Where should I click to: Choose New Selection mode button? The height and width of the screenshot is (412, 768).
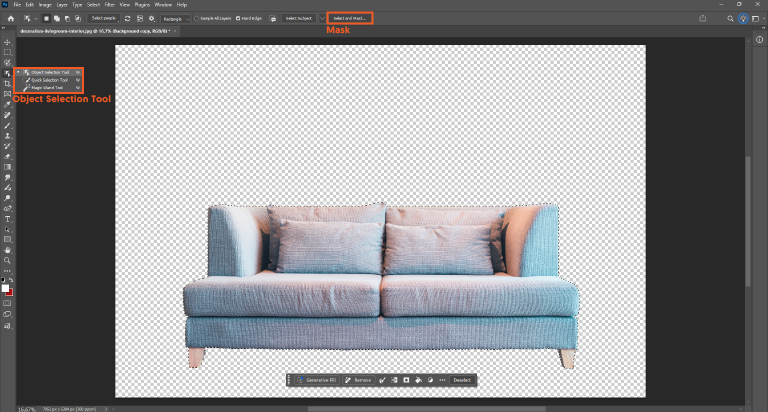pos(46,19)
